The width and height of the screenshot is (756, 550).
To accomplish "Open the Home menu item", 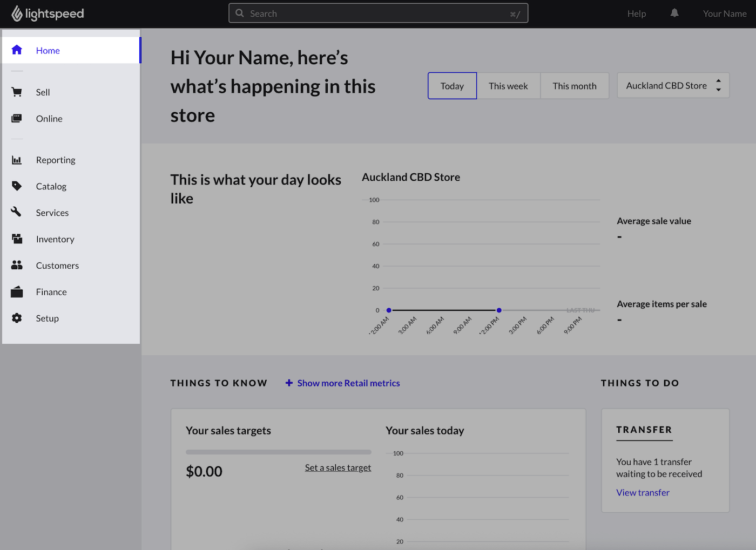I will tap(48, 50).
